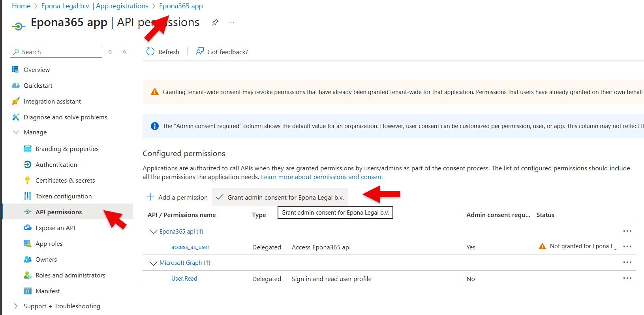Click the Got feedback person icon
Viewport: 644px width, 315px height.
pyautogui.click(x=200, y=52)
